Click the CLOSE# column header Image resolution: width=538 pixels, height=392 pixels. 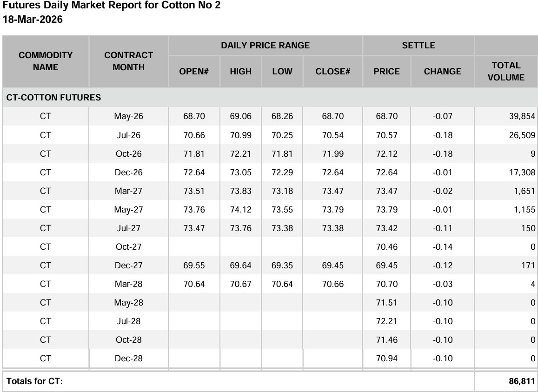[x=332, y=72]
